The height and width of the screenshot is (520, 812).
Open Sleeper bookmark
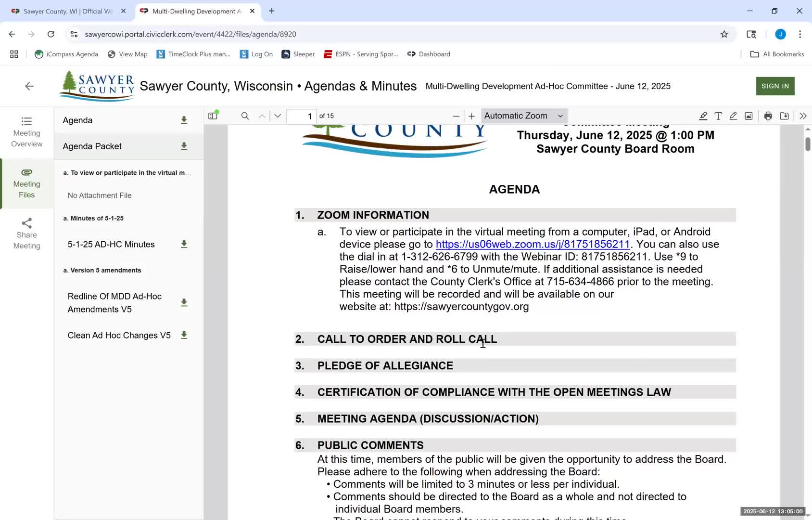pyautogui.click(x=298, y=54)
